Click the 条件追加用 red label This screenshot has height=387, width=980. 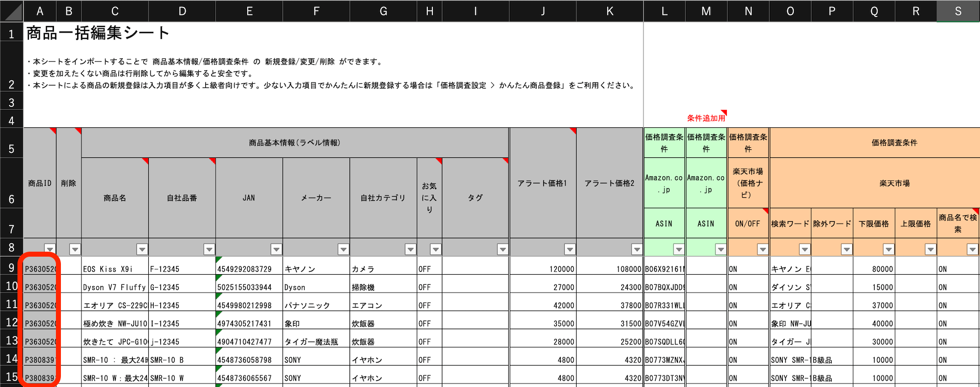point(705,118)
